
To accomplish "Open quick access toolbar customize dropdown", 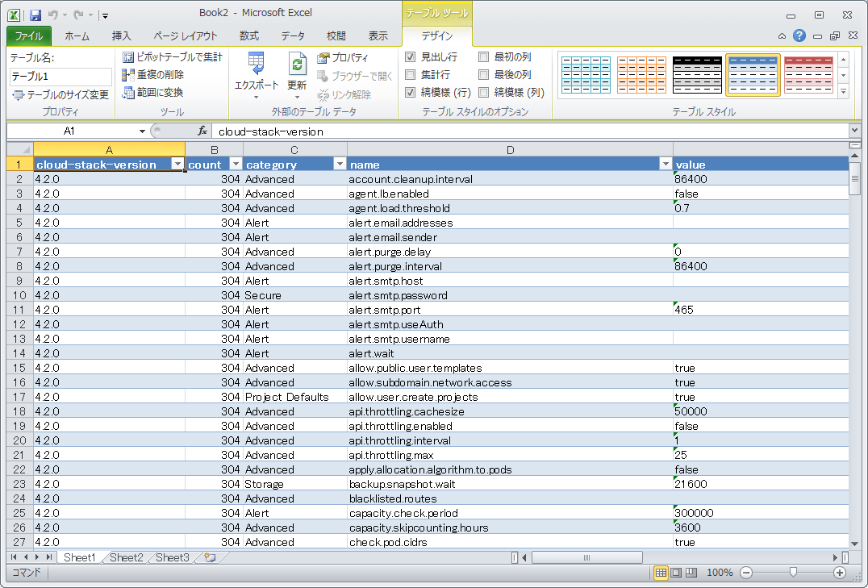I will [105, 15].
